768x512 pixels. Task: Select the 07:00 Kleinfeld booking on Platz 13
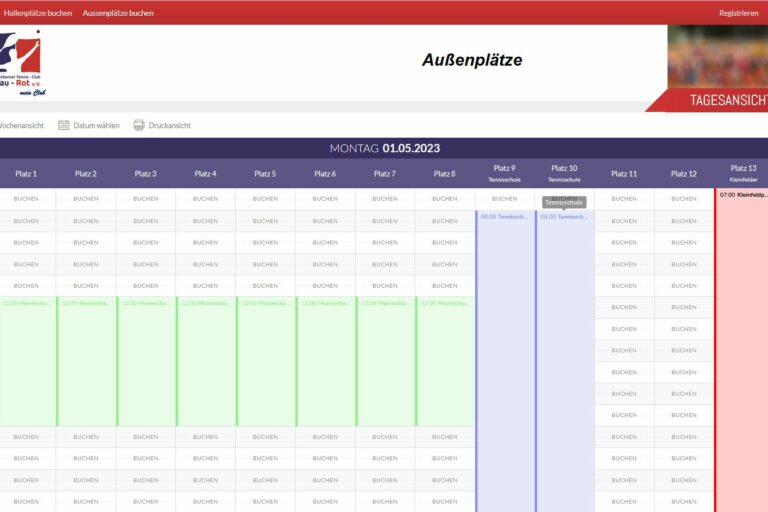(x=742, y=195)
